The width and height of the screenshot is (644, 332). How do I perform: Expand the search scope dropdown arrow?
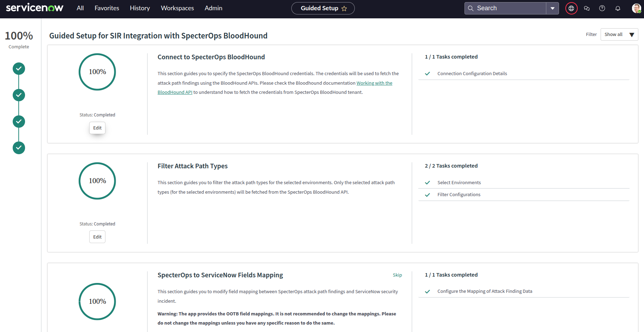(x=552, y=8)
